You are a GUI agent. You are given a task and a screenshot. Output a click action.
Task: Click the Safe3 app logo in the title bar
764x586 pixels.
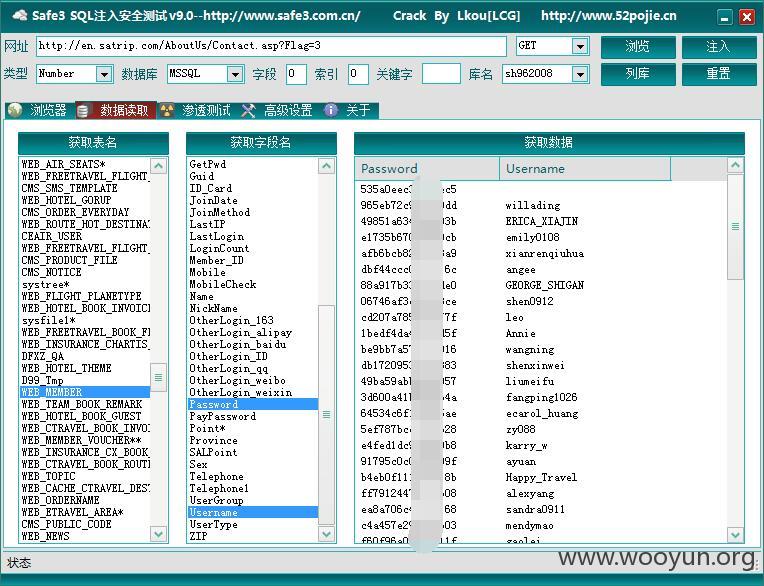(x=20, y=15)
